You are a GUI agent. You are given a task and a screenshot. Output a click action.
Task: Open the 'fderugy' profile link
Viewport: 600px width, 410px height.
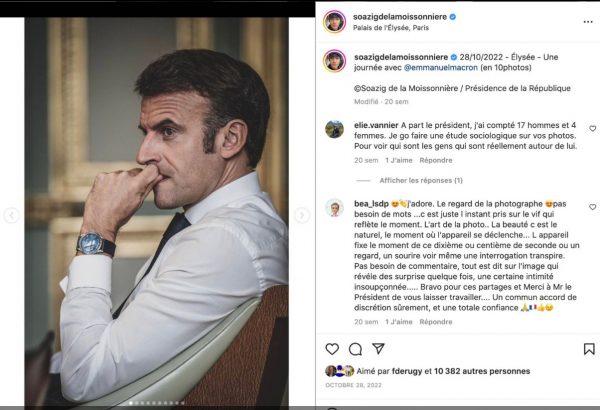point(407,371)
